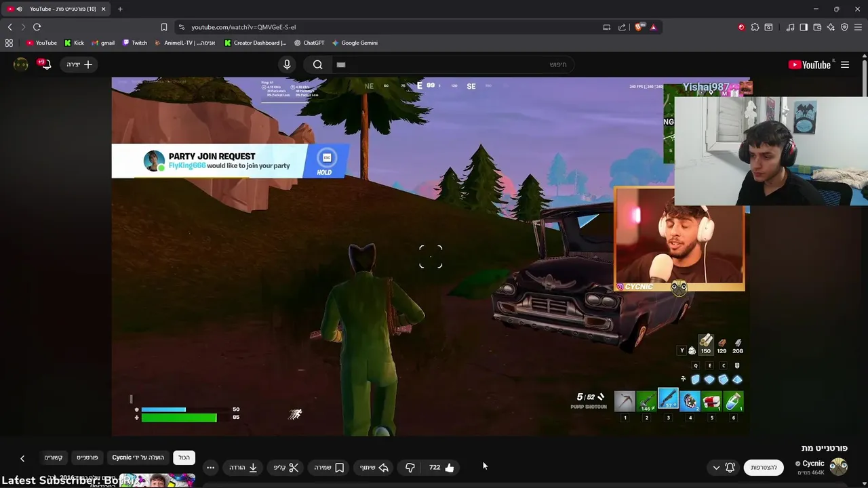
Task: Open Brave Shields lion icon
Action: click(x=639, y=27)
